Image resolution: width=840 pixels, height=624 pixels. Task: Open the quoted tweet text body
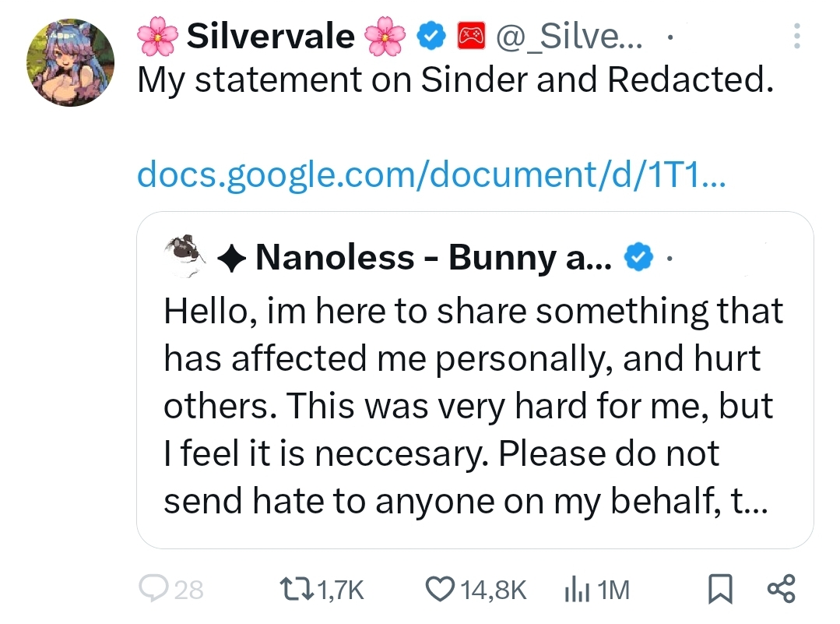pos(473,405)
